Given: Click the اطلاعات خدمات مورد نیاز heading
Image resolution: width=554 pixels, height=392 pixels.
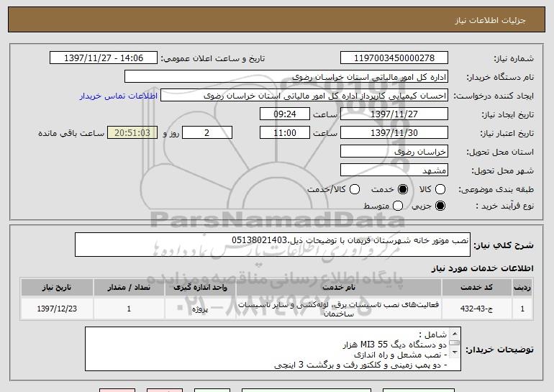Looking at the screenshot, I should tap(482, 268).
